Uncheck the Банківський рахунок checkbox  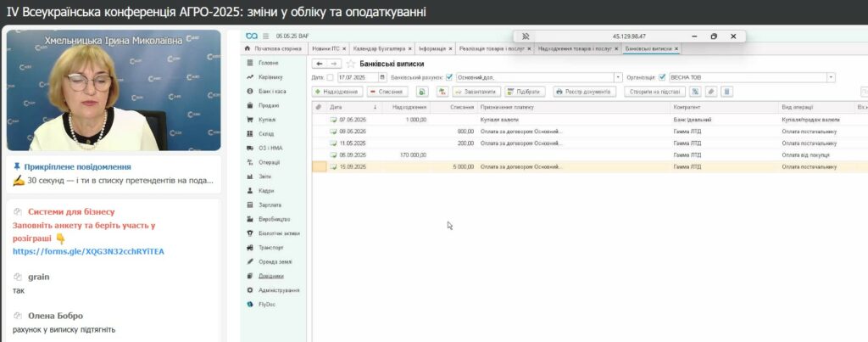(449, 77)
